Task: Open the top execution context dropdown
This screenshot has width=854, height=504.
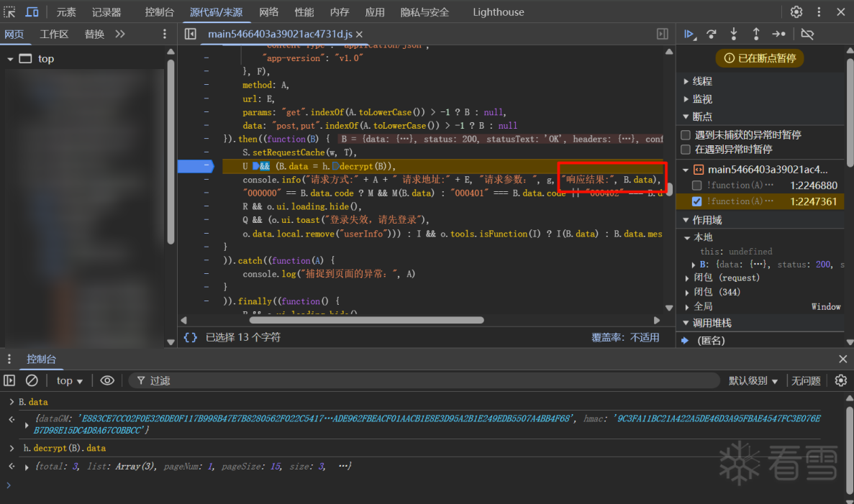Action: click(x=69, y=380)
